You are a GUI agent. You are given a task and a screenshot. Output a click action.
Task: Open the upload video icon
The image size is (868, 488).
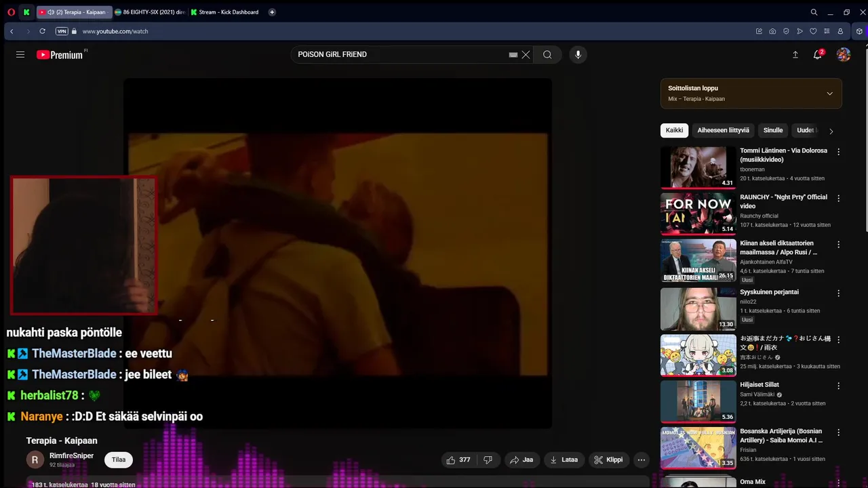tap(795, 55)
